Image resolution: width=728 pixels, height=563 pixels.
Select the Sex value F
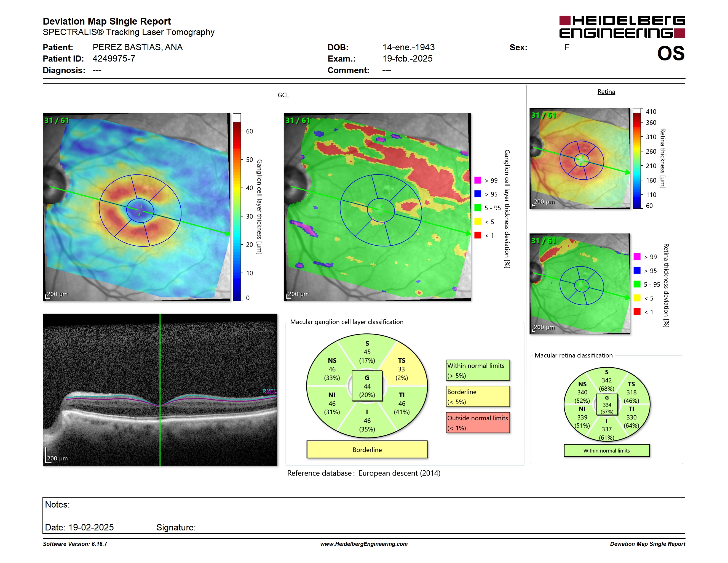(567, 47)
